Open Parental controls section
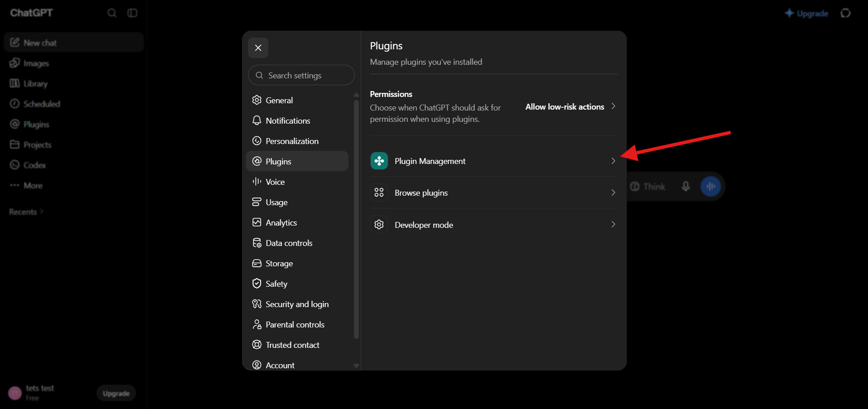This screenshot has height=409, width=868. pos(297,324)
